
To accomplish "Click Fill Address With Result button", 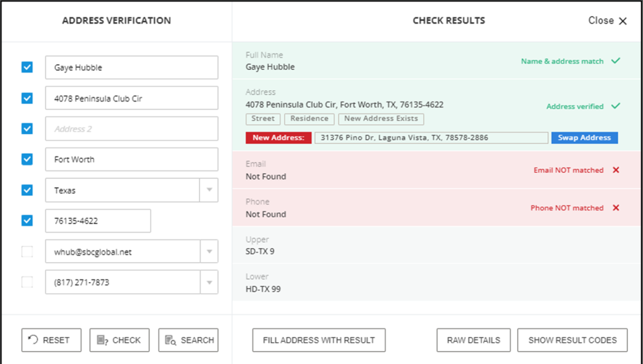I will pyautogui.click(x=319, y=340).
